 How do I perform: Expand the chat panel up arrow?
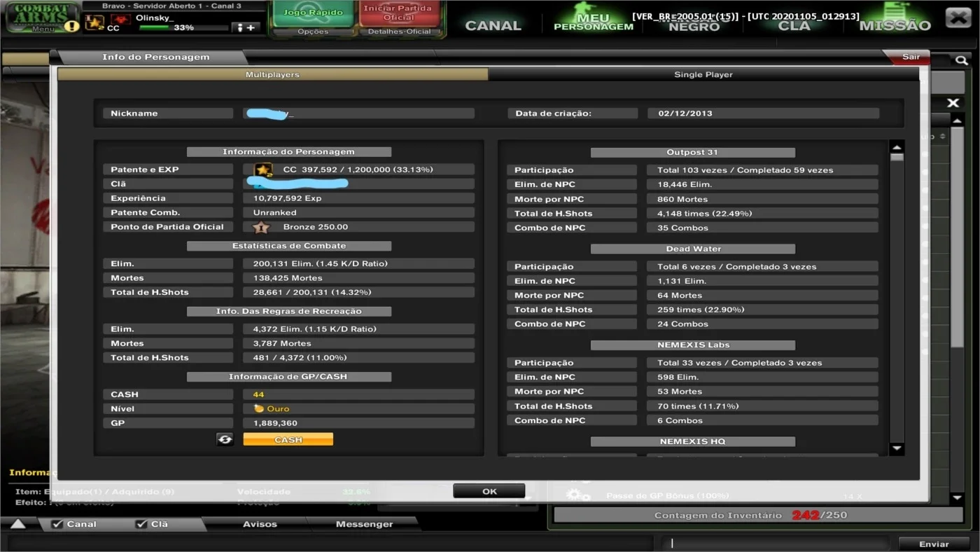point(17,524)
